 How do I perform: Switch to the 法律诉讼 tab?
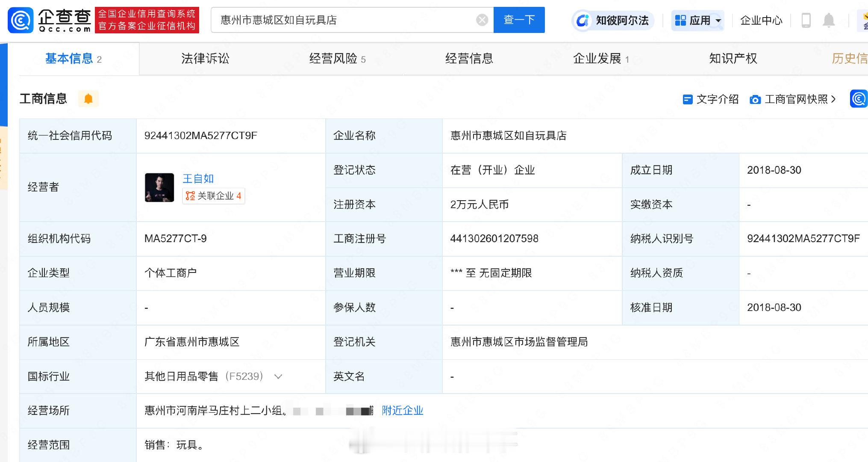[205, 59]
